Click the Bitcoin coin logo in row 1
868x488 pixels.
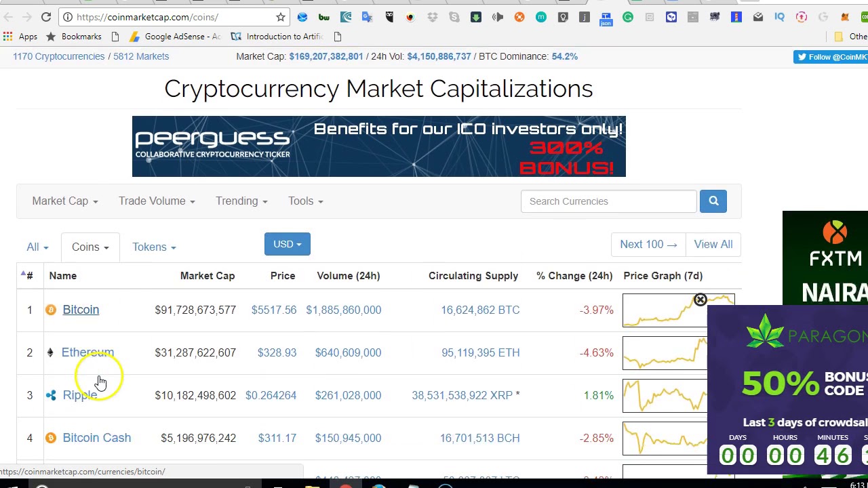point(51,310)
